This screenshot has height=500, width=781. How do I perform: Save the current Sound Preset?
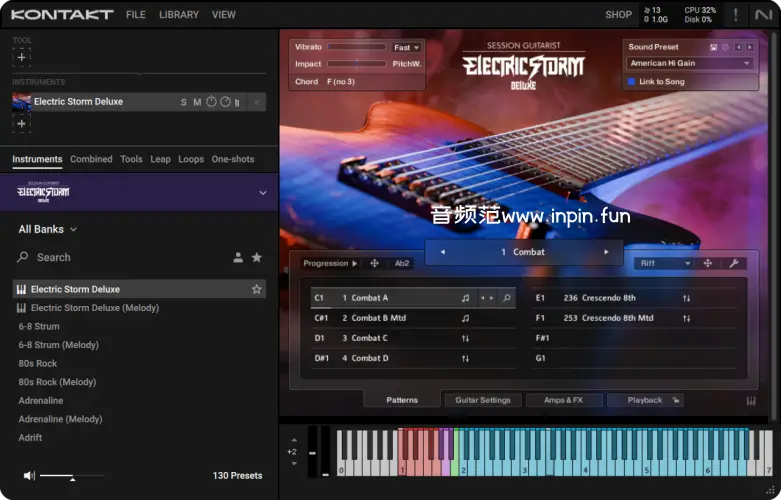(x=714, y=47)
